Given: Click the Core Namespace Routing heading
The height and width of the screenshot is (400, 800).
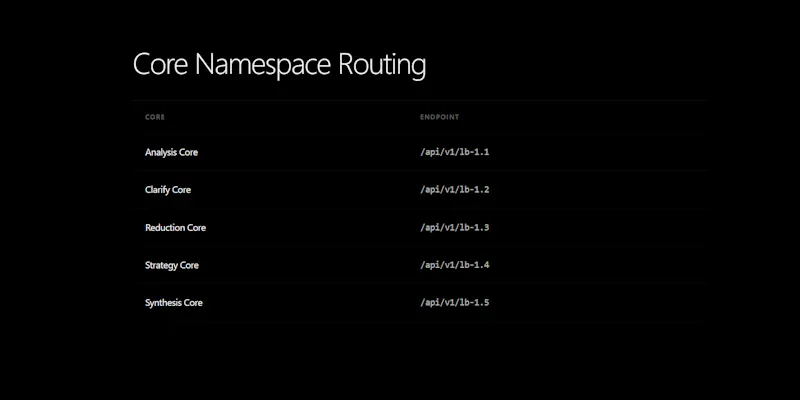Looking at the screenshot, I should click(279, 65).
